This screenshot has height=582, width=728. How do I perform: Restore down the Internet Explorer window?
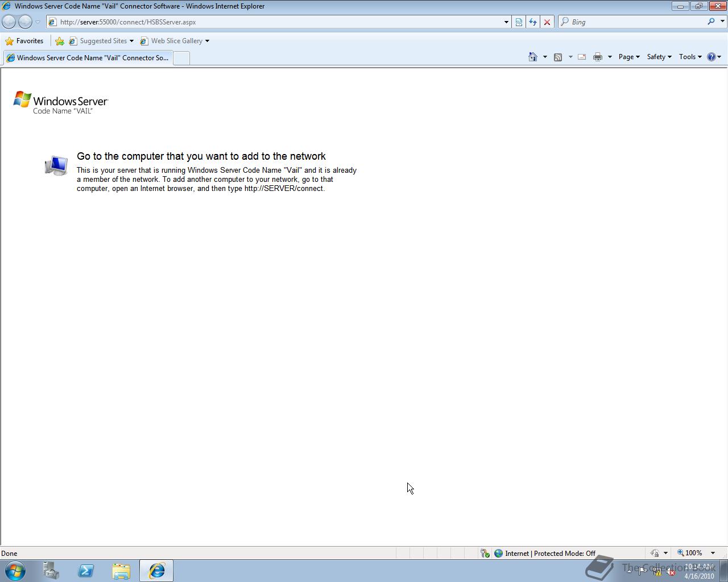[698, 6]
